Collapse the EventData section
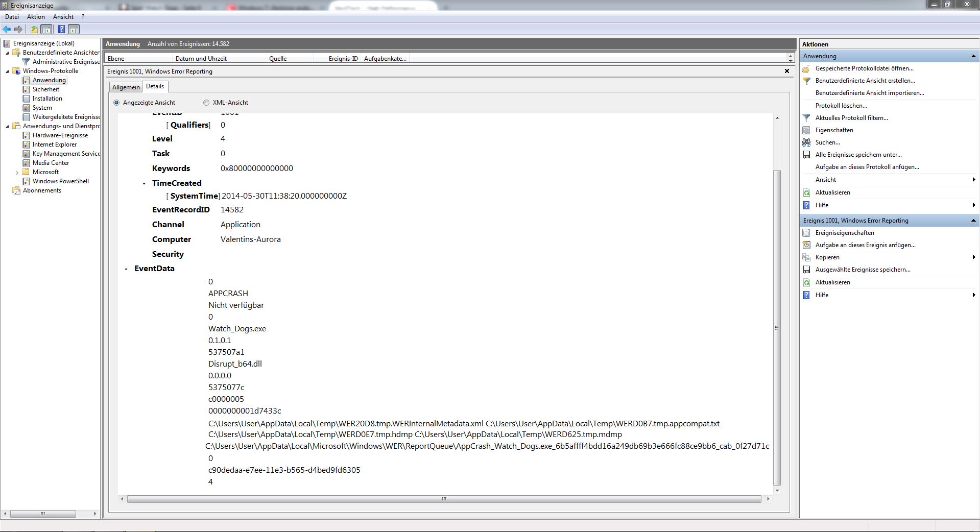The height and width of the screenshot is (532, 980). (126, 269)
